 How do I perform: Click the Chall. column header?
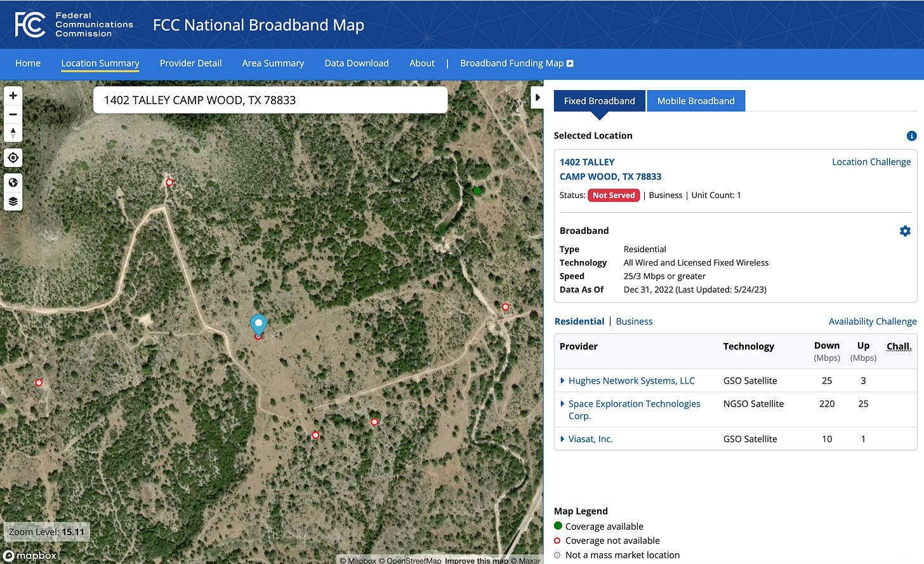point(899,346)
